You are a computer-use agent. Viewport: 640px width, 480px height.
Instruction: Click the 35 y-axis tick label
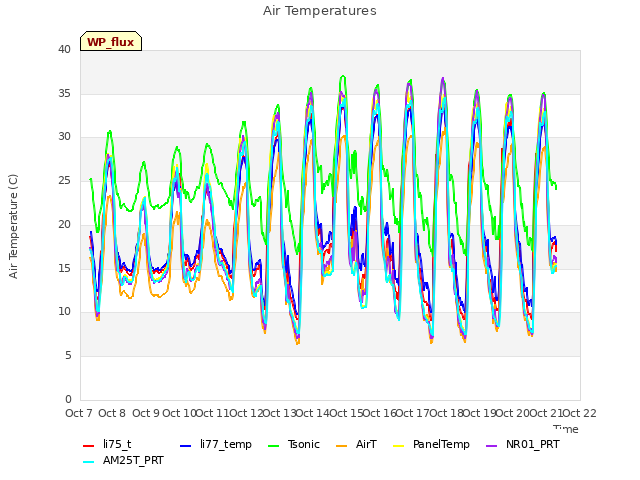tap(64, 93)
